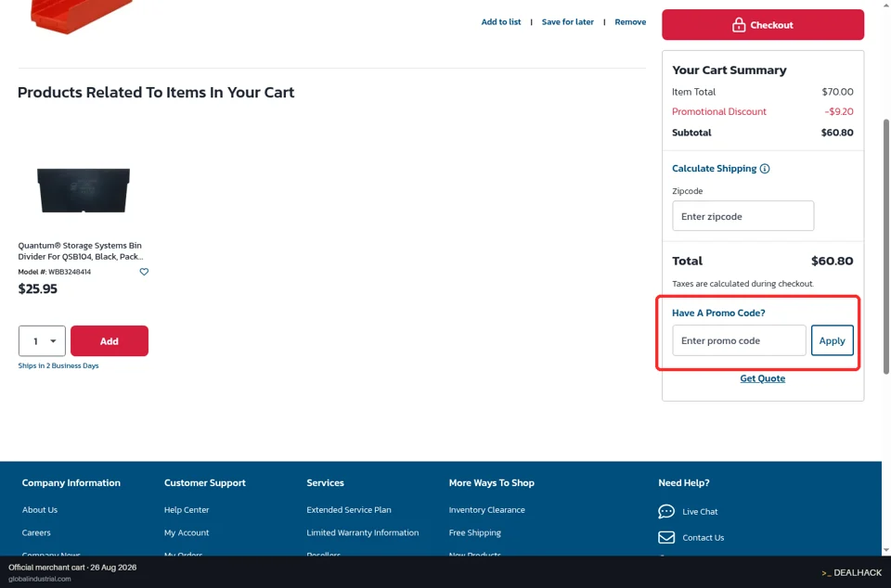Screen dimensions: 891x588
Task: Open the Live Chat bubble icon
Action: click(x=666, y=511)
